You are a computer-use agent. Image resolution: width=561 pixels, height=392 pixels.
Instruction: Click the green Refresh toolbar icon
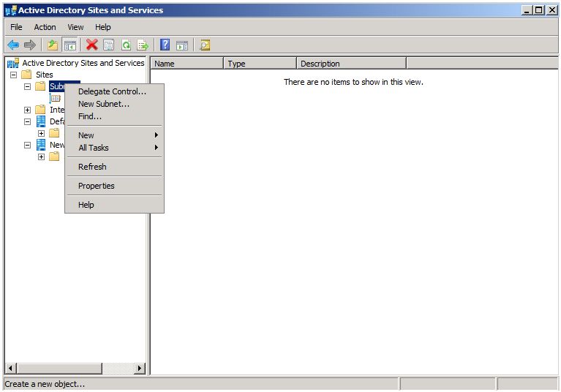tap(126, 45)
